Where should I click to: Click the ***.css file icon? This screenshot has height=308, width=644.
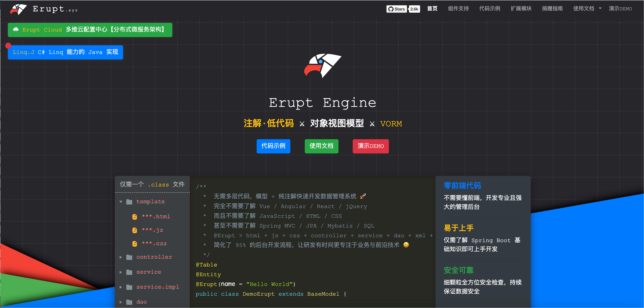[x=135, y=244]
